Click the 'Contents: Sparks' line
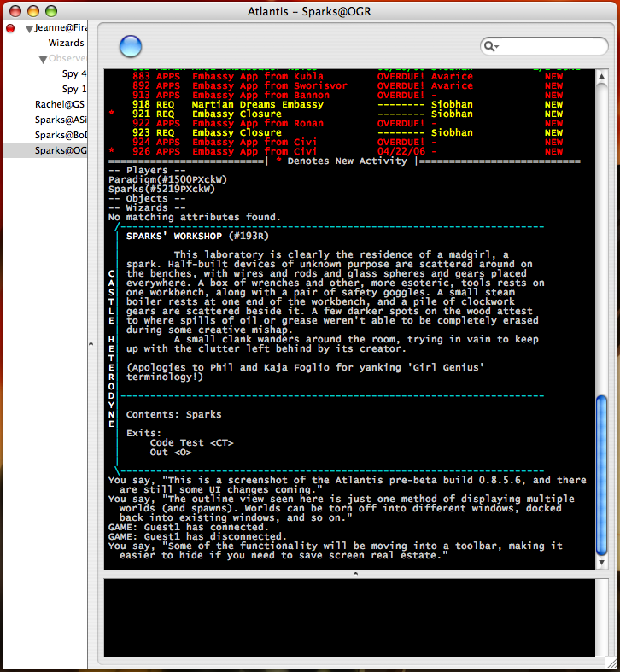Screen dimensions: 620x672 pyautogui.click(x=173, y=414)
